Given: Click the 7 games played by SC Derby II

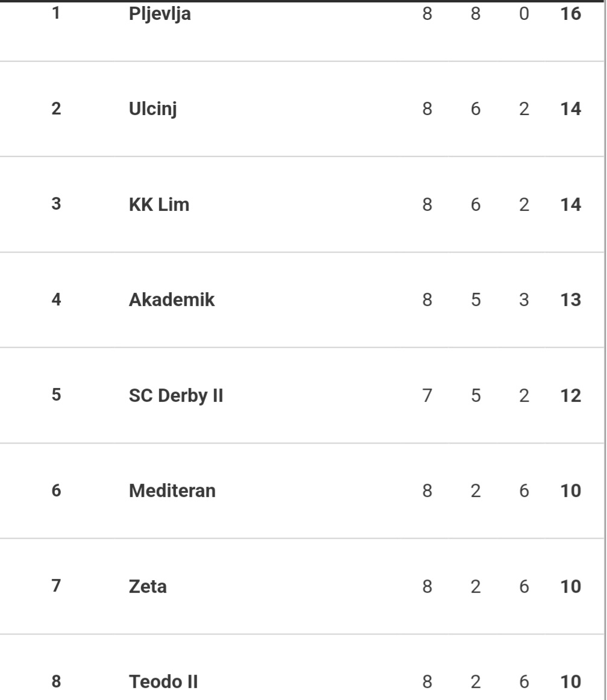Looking at the screenshot, I should click(427, 396).
